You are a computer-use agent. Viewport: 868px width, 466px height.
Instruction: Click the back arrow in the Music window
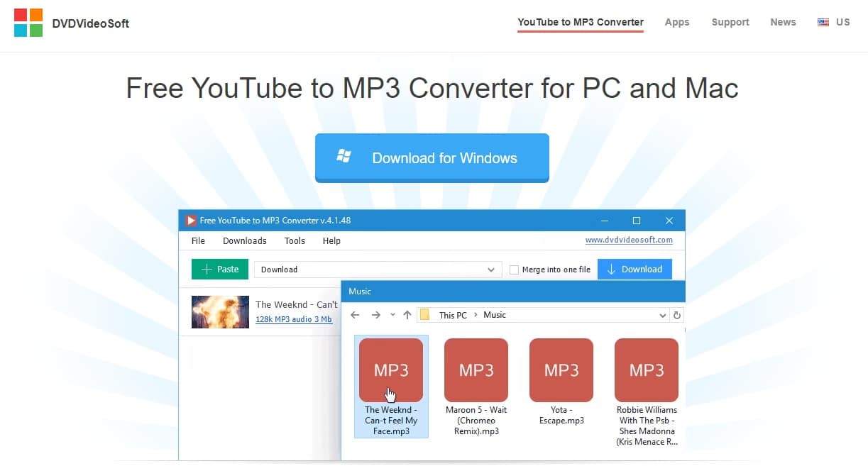click(355, 315)
